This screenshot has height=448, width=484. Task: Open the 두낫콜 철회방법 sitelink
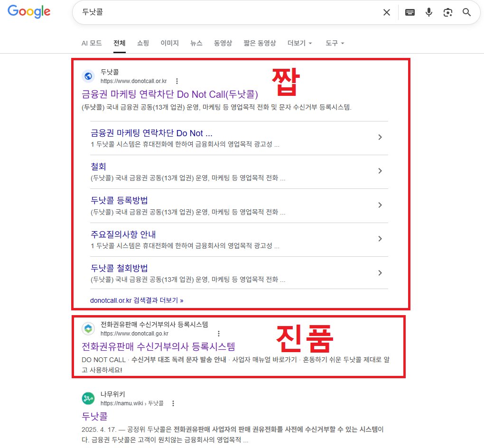(x=119, y=268)
